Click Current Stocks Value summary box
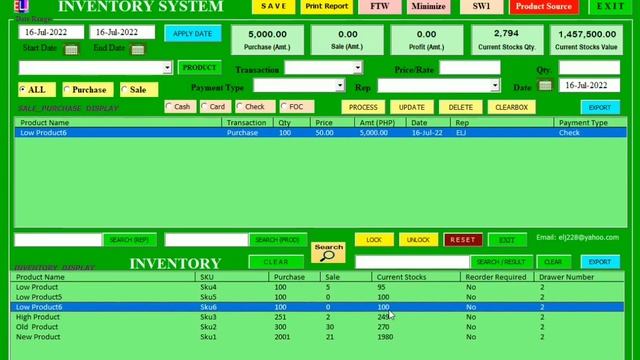 coord(586,40)
